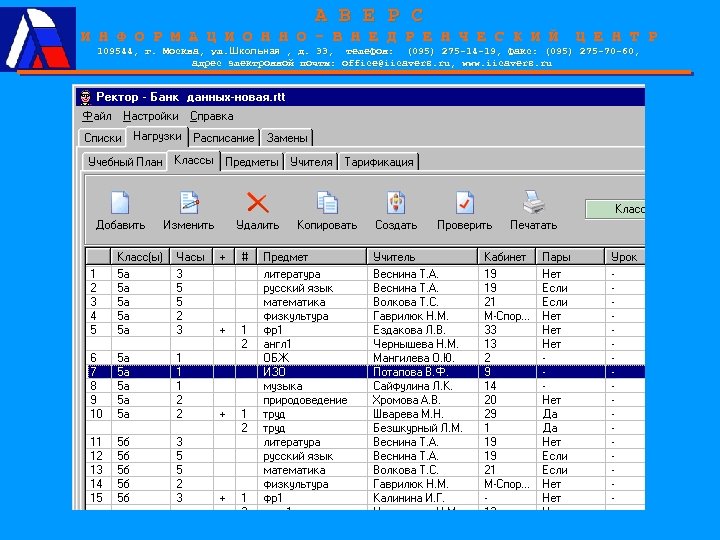Click the Урок column header

(624, 257)
